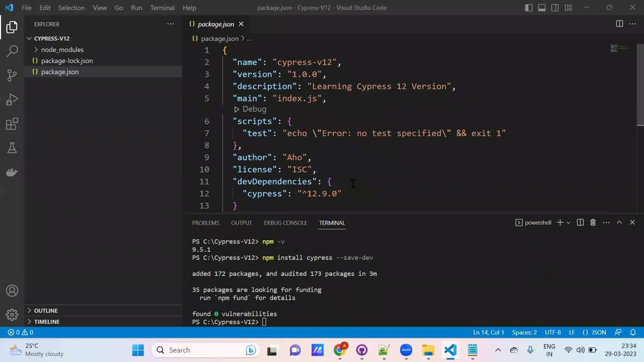Change indentation from Spaces: 2
Screen dimensions: 644x362
[x=524, y=332]
